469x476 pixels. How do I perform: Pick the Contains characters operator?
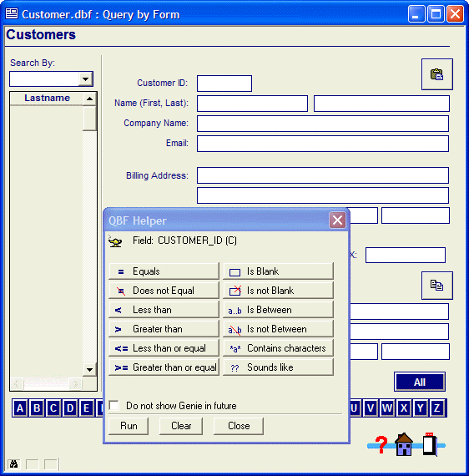278,348
